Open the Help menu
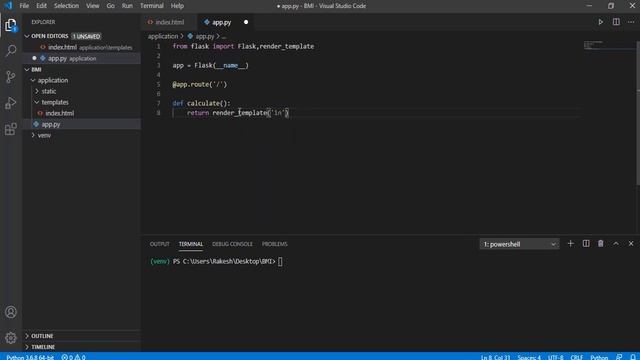Screen dimensions: 640x360 177,6
